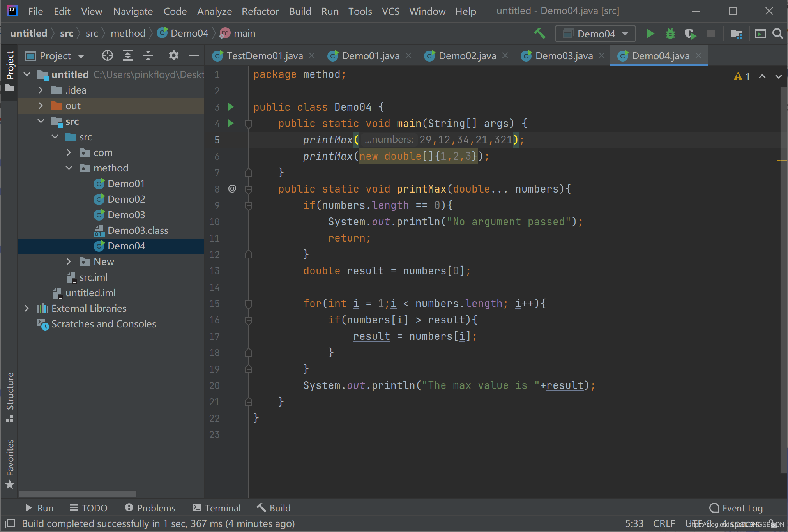Screen dimensions: 788x532
Task: Click the editor vertical scrollbar
Action: click(784, 280)
